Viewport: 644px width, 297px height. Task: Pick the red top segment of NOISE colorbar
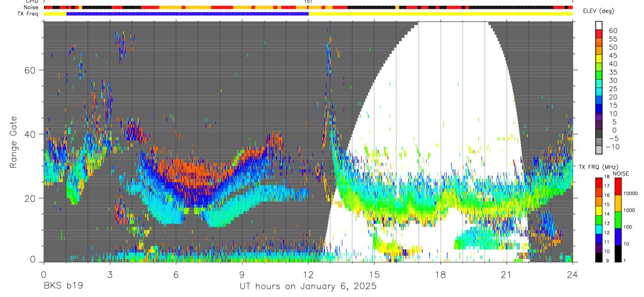pos(617,186)
